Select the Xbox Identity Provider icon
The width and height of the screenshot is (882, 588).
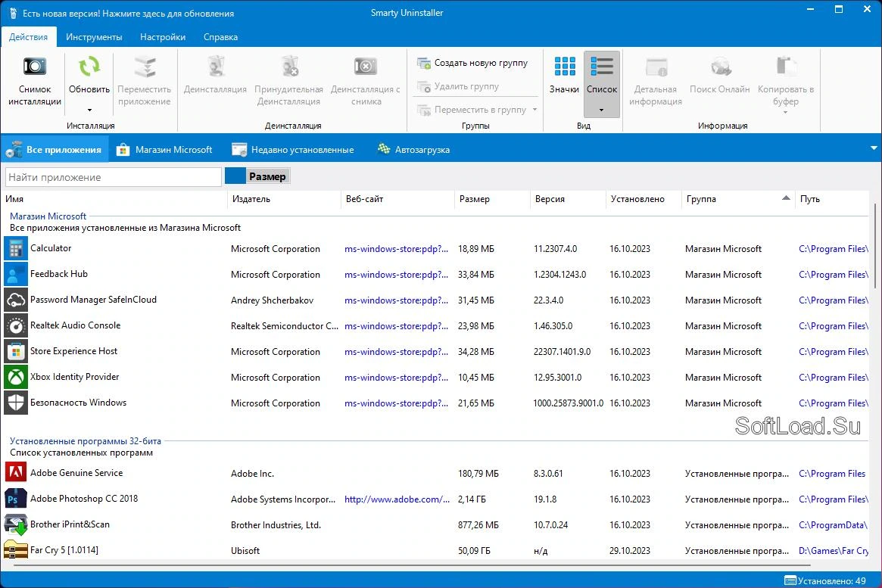(x=16, y=377)
